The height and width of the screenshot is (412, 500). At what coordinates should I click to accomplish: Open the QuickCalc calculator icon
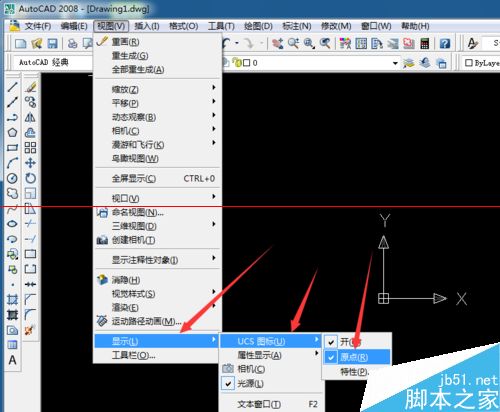click(425, 43)
